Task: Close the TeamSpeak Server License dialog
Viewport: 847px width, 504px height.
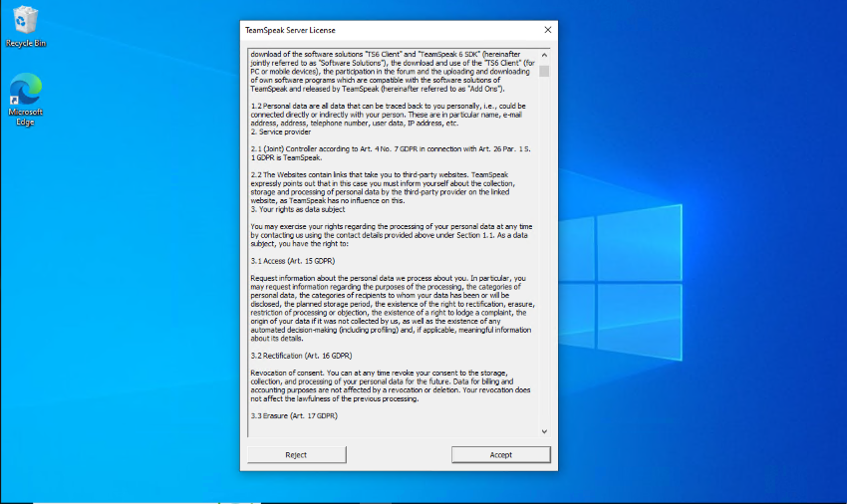Action: point(547,30)
